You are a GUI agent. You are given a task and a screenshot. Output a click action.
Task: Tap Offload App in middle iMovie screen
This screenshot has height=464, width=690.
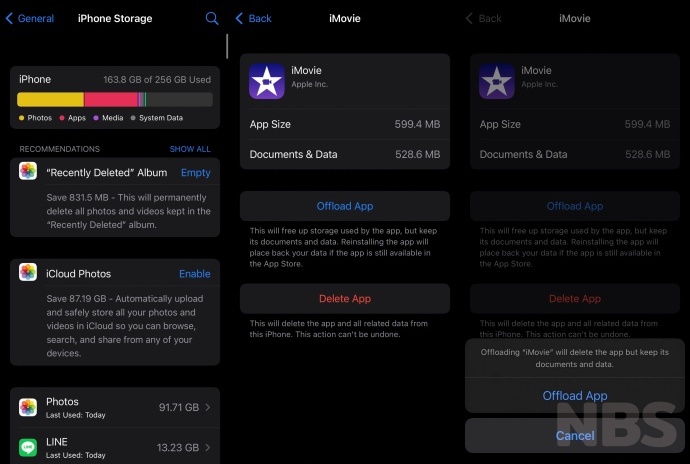(345, 206)
